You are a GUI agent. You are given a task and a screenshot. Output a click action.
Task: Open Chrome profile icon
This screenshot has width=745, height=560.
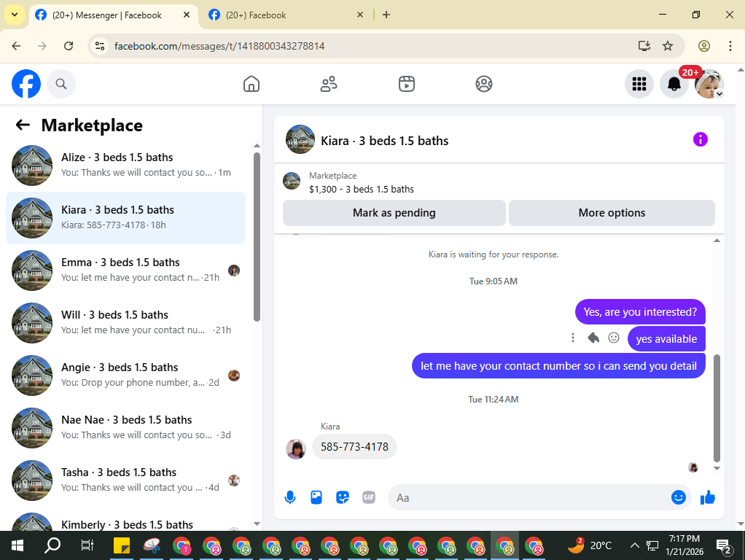pyautogui.click(x=703, y=46)
